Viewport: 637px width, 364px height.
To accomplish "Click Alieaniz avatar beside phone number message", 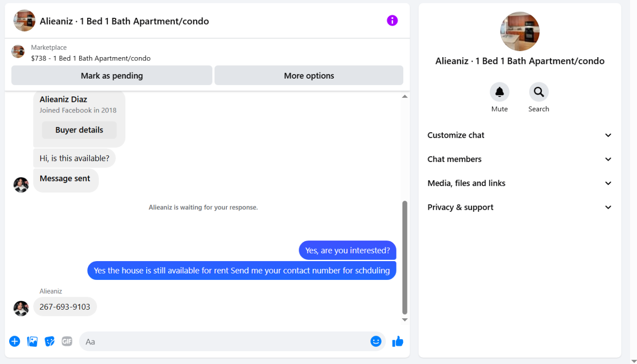I will (x=21, y=309).
